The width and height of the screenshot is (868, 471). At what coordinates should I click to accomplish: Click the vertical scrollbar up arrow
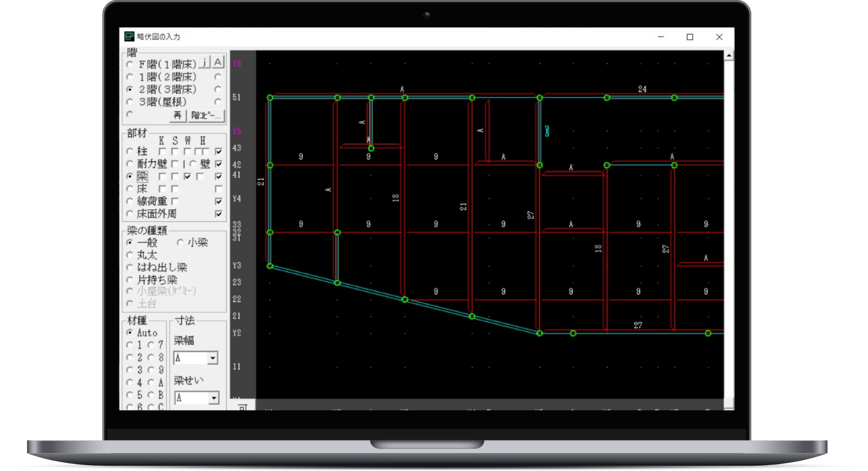pyautogui.click(x=729, y=56)
